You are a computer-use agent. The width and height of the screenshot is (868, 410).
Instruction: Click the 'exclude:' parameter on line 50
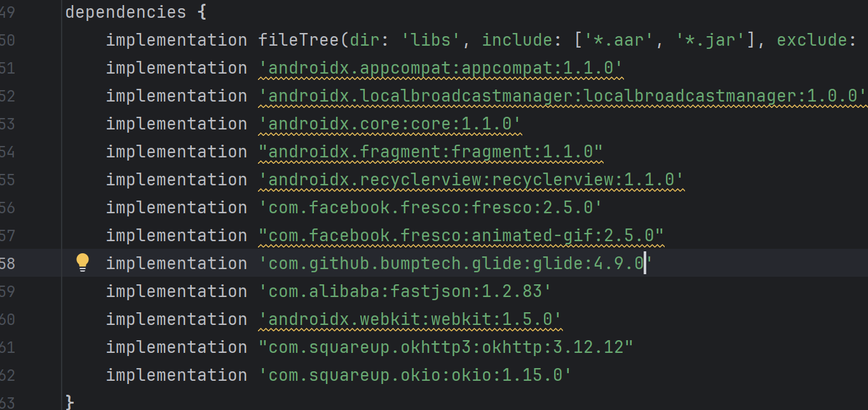coord(813,40)
